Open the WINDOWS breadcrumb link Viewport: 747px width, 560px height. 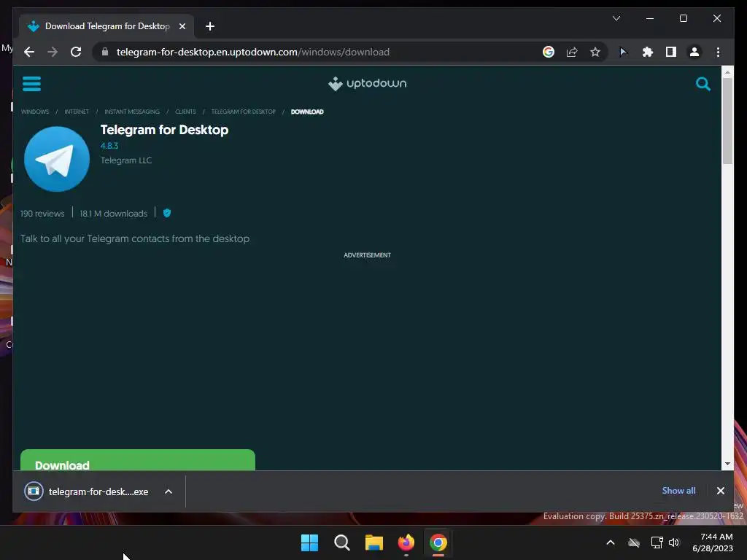pyautogui.click(x=35, y=112)
